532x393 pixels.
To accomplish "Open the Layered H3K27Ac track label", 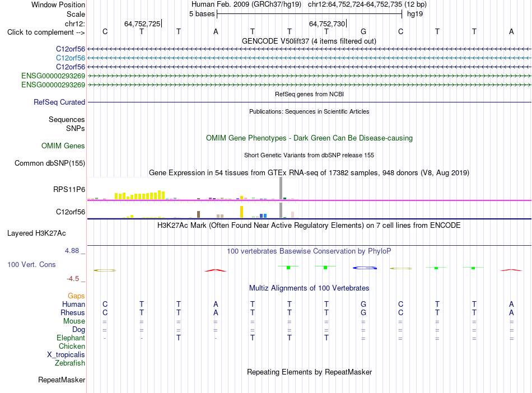I will (x=36, y=233).
